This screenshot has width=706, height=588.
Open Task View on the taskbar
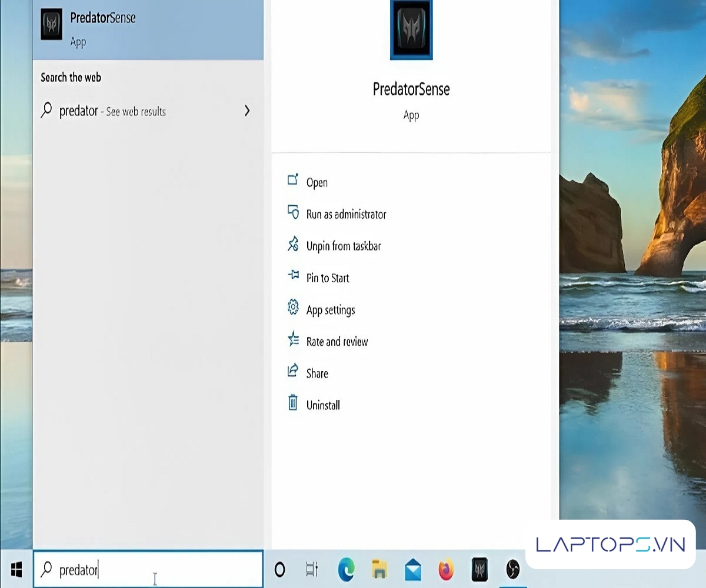point(312,569)
